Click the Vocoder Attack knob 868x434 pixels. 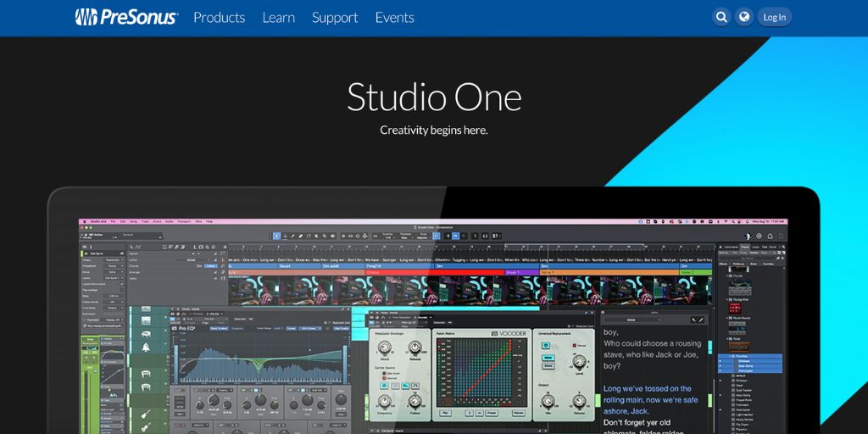(384, 347)
